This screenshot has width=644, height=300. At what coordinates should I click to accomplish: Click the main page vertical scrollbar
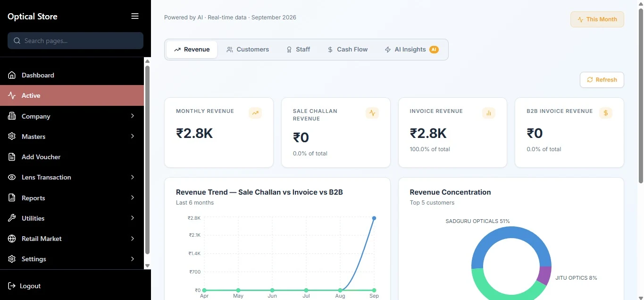(641, 97)
